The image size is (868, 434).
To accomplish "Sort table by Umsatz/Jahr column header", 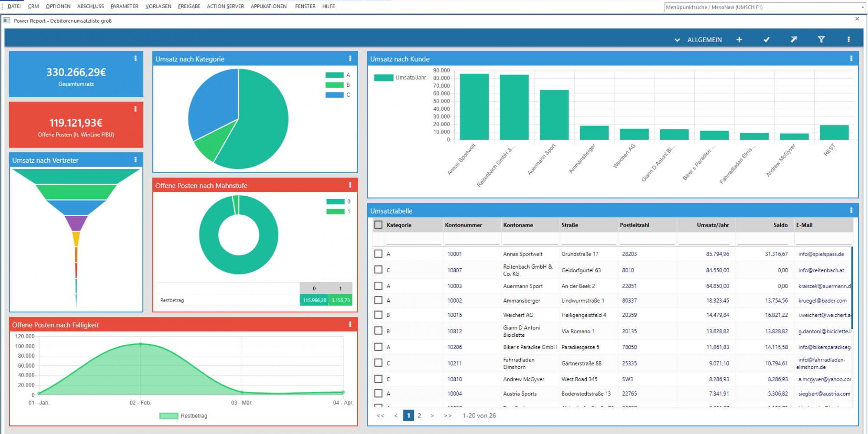I will [x=713, y=225].
